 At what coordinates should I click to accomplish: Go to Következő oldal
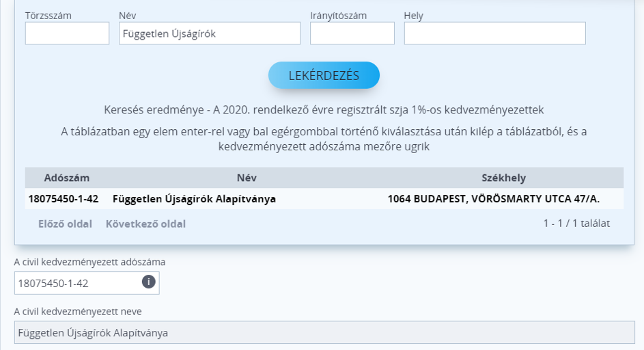(x=145, y=224)
